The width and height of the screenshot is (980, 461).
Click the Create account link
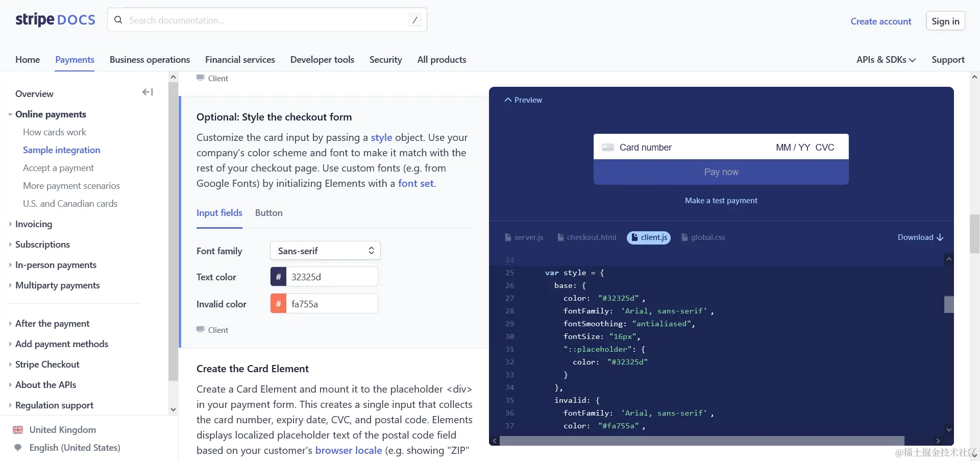click(x=881, y=21)
